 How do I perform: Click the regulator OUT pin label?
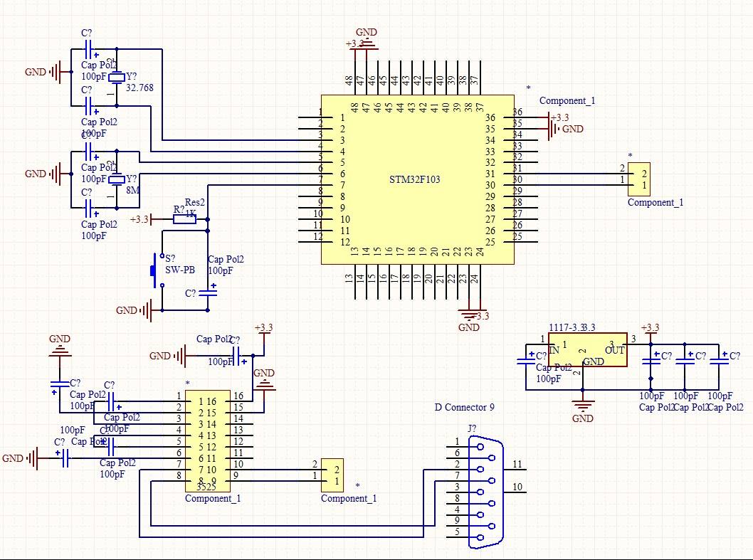(615, 350)
